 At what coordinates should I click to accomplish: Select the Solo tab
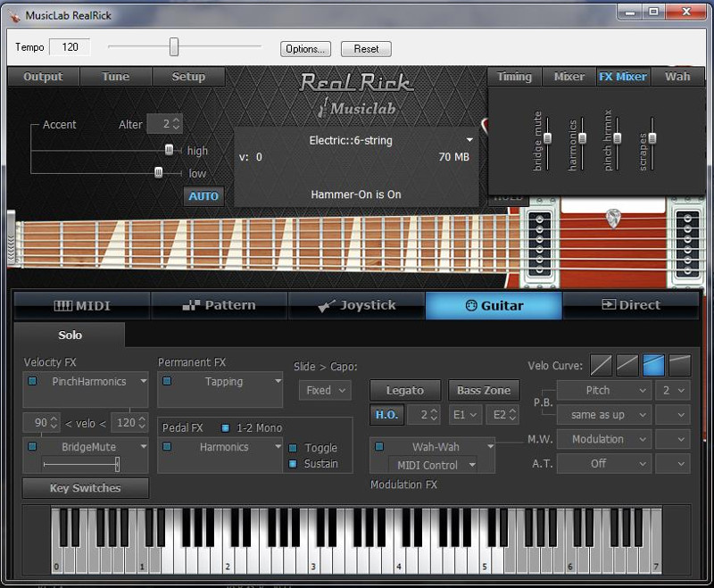coord(70,335)
